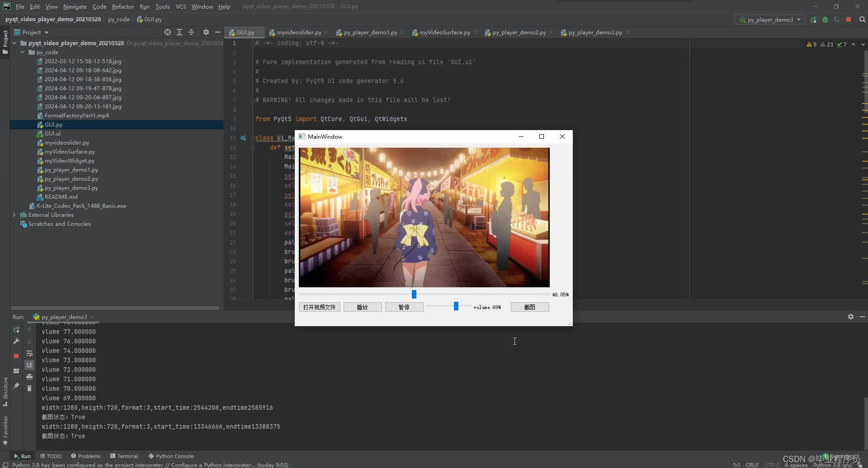Image resolution: width=868 pixels, height=468 pixels.
Task: Switch to myvideoslider.py editor tab
Action: pos(299,33)
